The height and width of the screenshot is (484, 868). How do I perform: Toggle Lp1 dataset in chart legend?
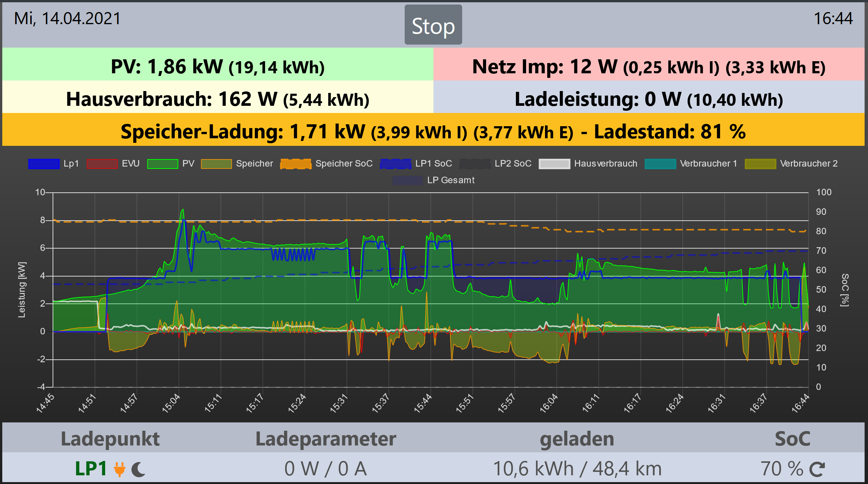(x=44, y=164)
